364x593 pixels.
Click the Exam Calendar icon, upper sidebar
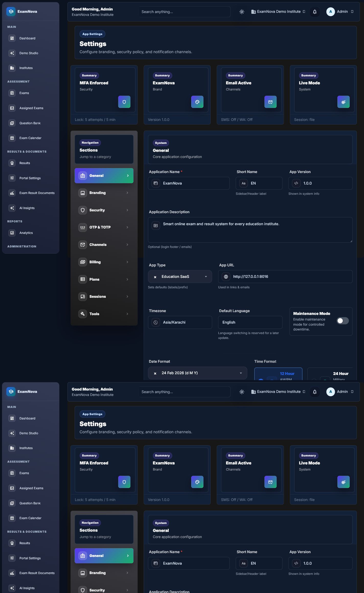(x=12, y=138)
